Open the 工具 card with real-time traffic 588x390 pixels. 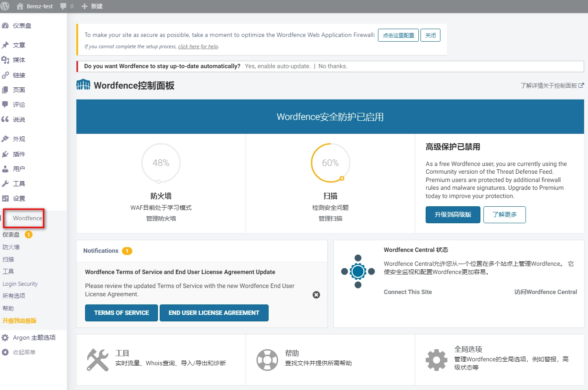pyautogui.click(x=122, y=353)
